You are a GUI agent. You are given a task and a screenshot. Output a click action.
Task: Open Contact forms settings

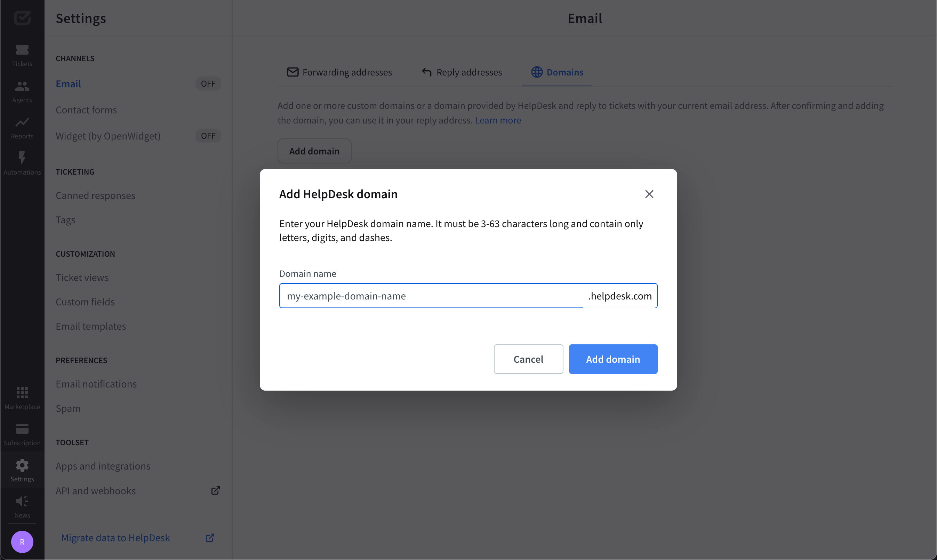(x=86, y=110)
